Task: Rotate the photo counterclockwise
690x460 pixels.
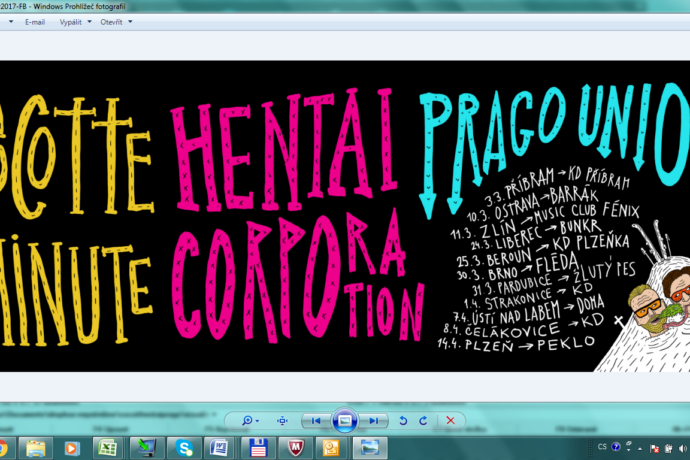Action: (x=403, y=421)
